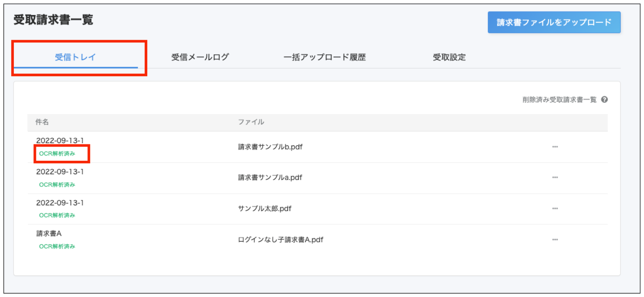644x297 pixels.
Task: Open 削除済み受取請求書一覧 link
Action: pos(560,100)
